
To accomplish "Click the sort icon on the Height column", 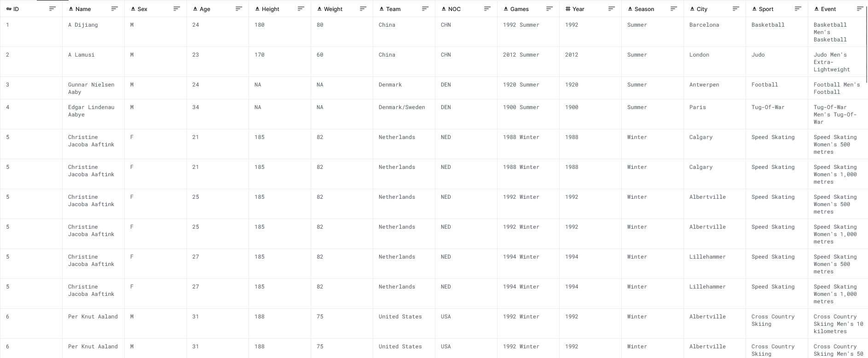I will [301, 8].
